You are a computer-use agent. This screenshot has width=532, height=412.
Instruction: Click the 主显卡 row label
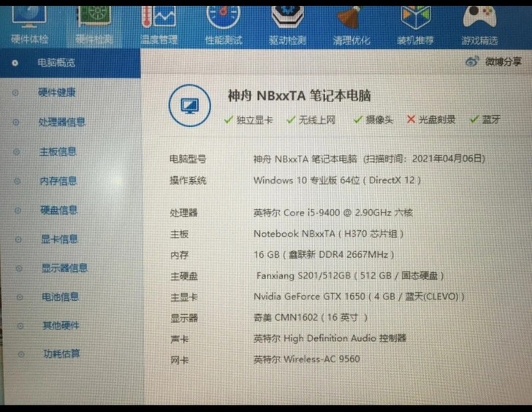pyautogui.click(x=184, y=297)
